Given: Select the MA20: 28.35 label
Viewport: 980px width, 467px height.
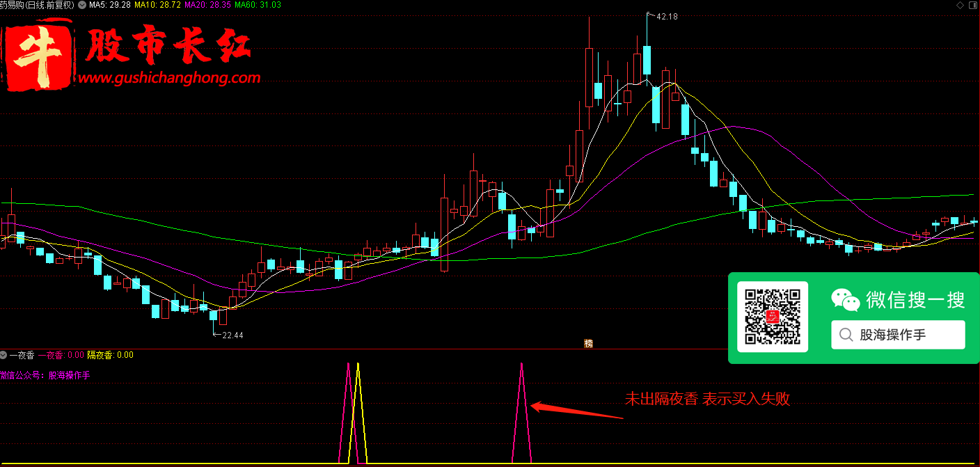Looking at the screenshot, I should click(x=208, y=5).
